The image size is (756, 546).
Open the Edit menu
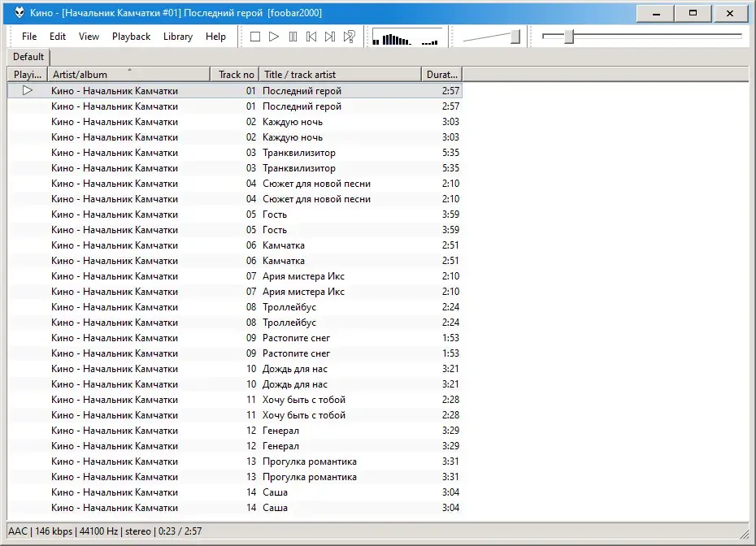[x=58, y=37]
